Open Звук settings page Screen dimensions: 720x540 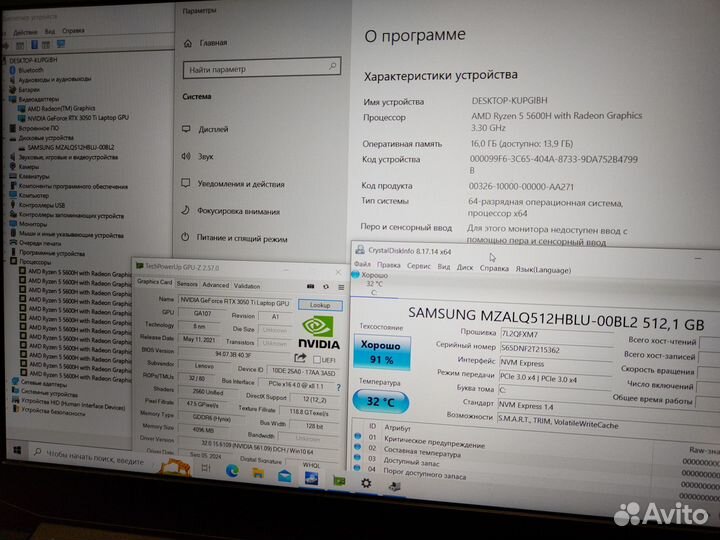point(197,157)
